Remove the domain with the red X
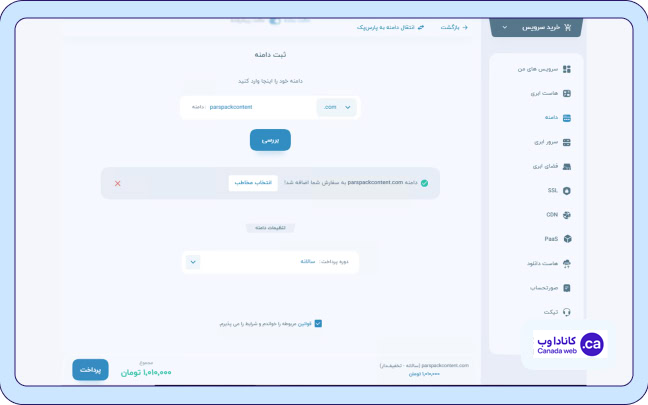Viewport: 648px width, 405px height. (x=118, y=183)
